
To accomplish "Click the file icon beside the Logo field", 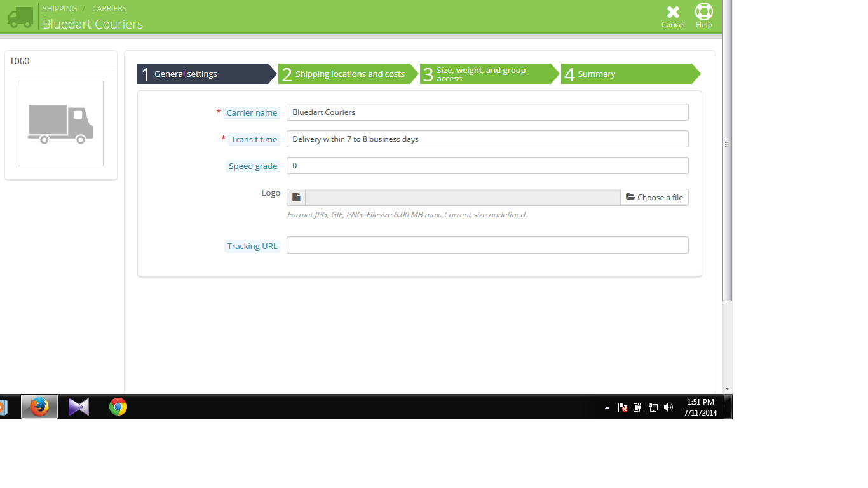I will [x=296, y=197].
